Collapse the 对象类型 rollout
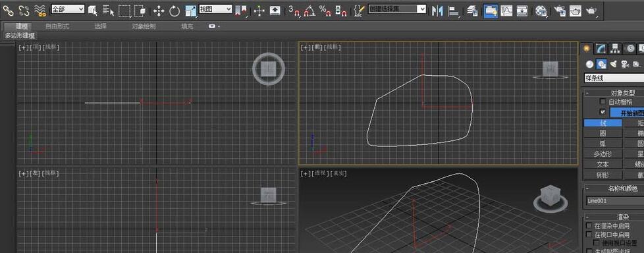The height and width of the screenshot is (253, 644). coord(587,93)
